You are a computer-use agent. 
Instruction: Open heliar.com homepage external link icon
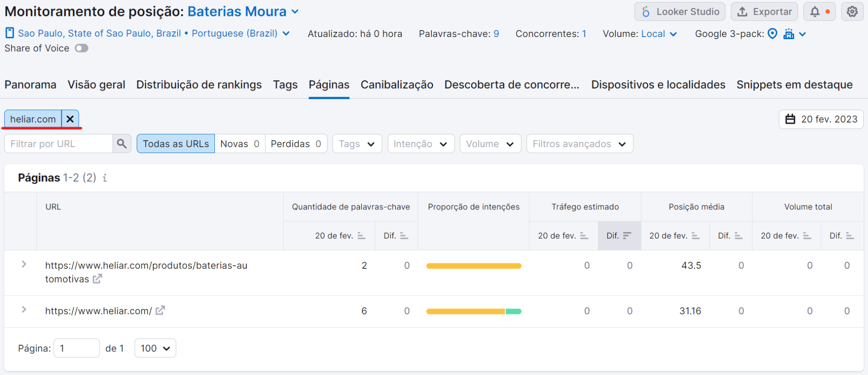click(160, 310)
